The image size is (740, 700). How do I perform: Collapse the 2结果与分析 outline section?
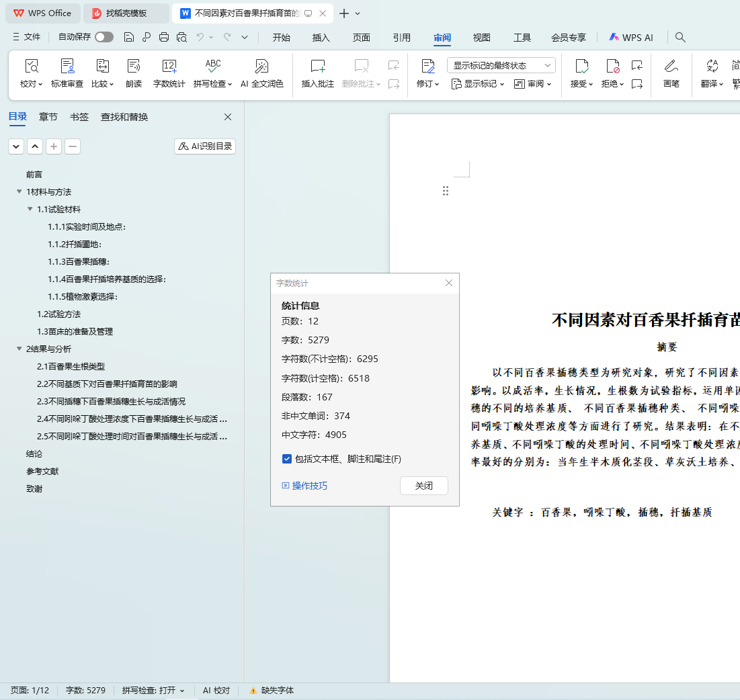(x=19, y=349)
